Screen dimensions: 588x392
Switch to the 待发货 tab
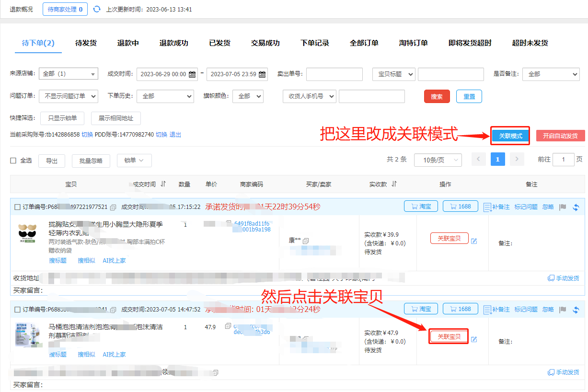pos(86,43)
